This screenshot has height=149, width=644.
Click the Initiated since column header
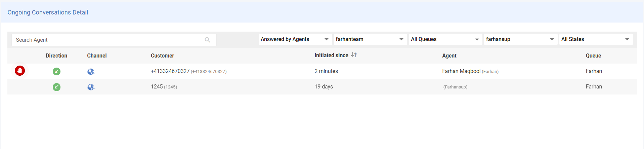tap(331, 55)
